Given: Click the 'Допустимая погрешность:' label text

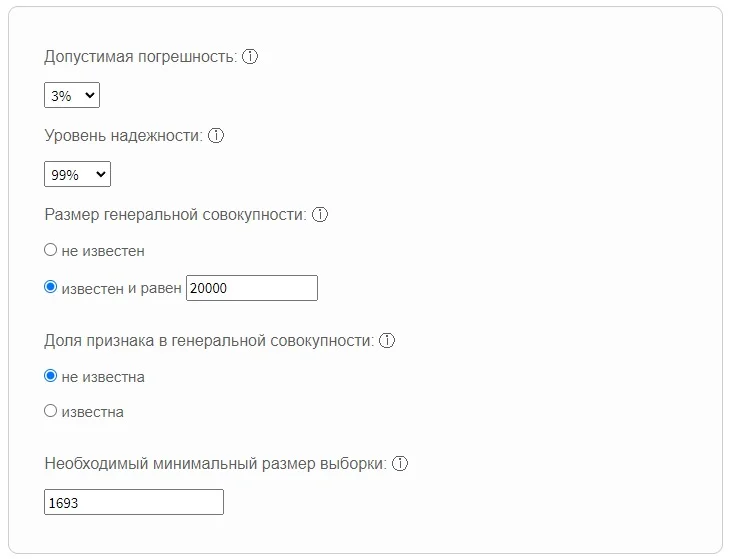Looking at the screenshot, I should click(x=140, y=57).
